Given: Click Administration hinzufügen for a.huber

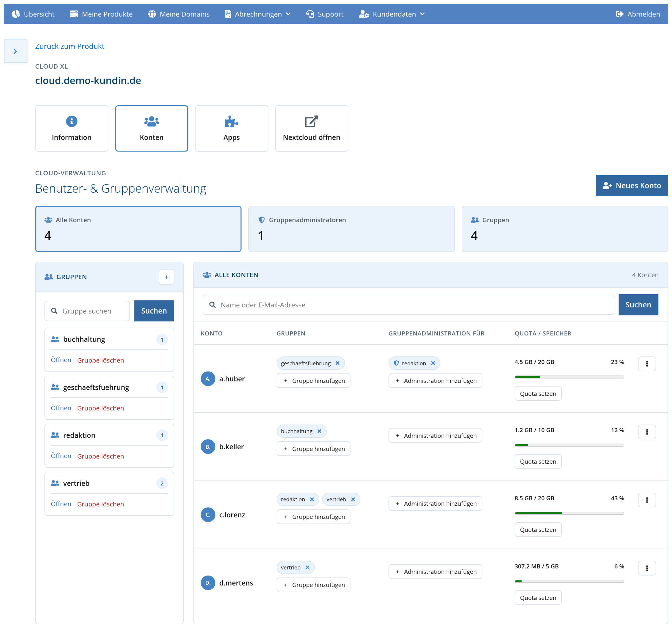Looking at the screenshot, I should [x=435, y=380].
